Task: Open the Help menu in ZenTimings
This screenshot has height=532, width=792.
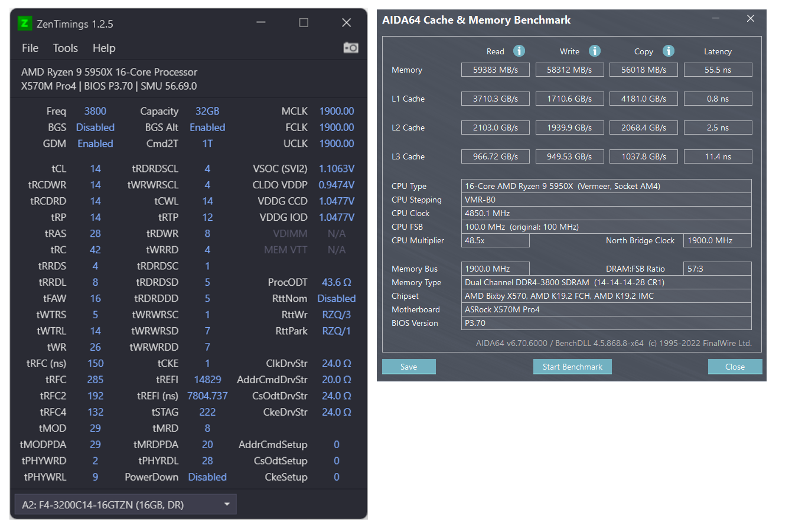Action: (x=104, y=48)
